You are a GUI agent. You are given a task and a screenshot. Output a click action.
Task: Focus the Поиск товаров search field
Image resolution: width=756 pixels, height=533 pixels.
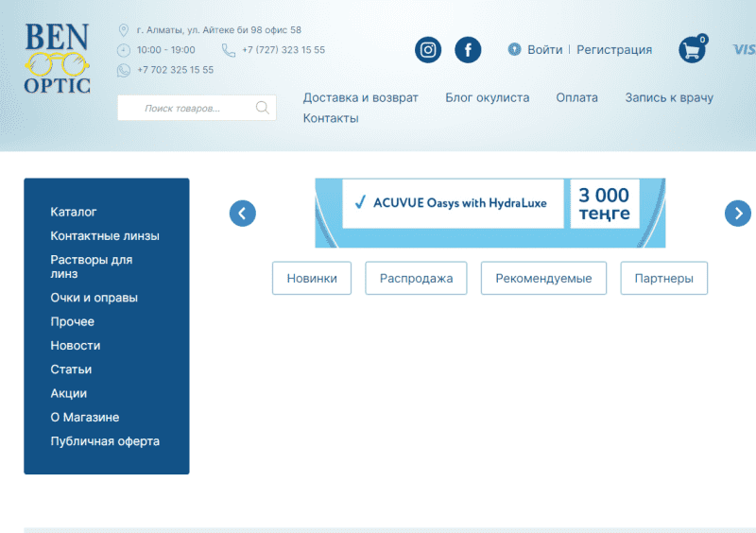pos(197,108)
